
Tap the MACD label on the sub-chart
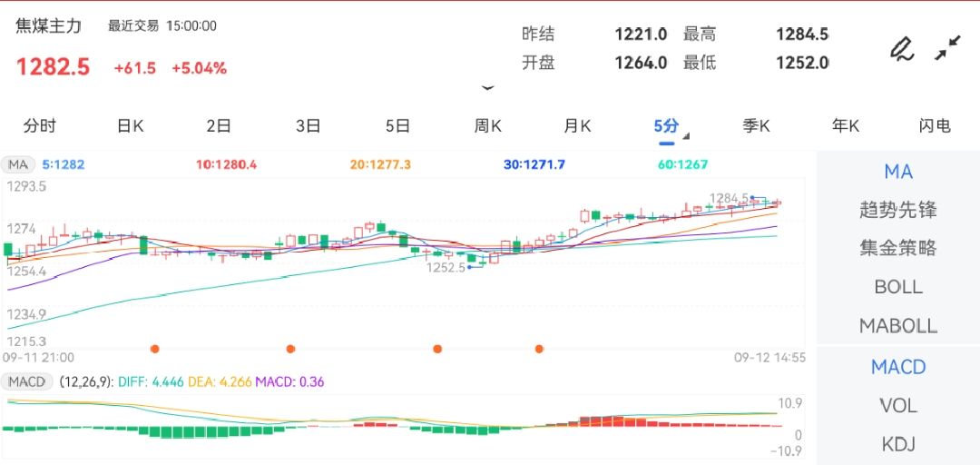27,381
